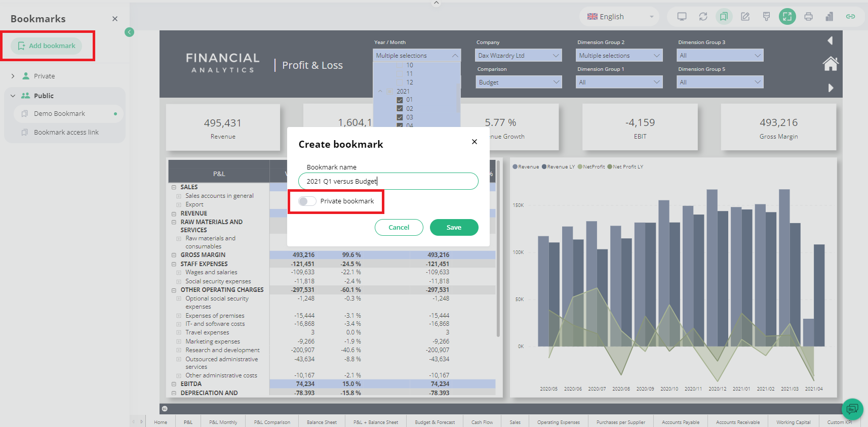This screenshot has height=427, width=868.
Task: Uncheck month 01 under 2021
Action: tap(400, 100)
